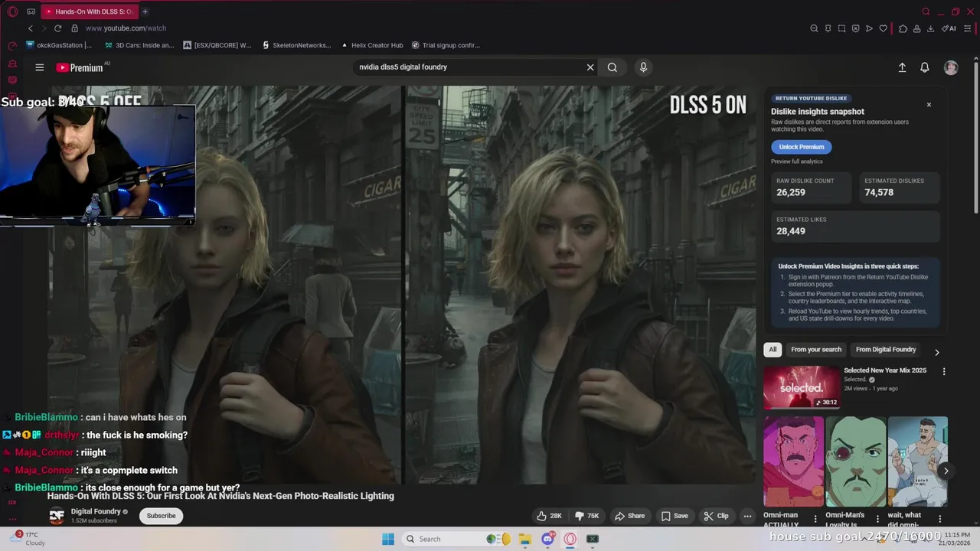
Task: Open SkeletonNetworks bookmark
Action: click(296, 45)
